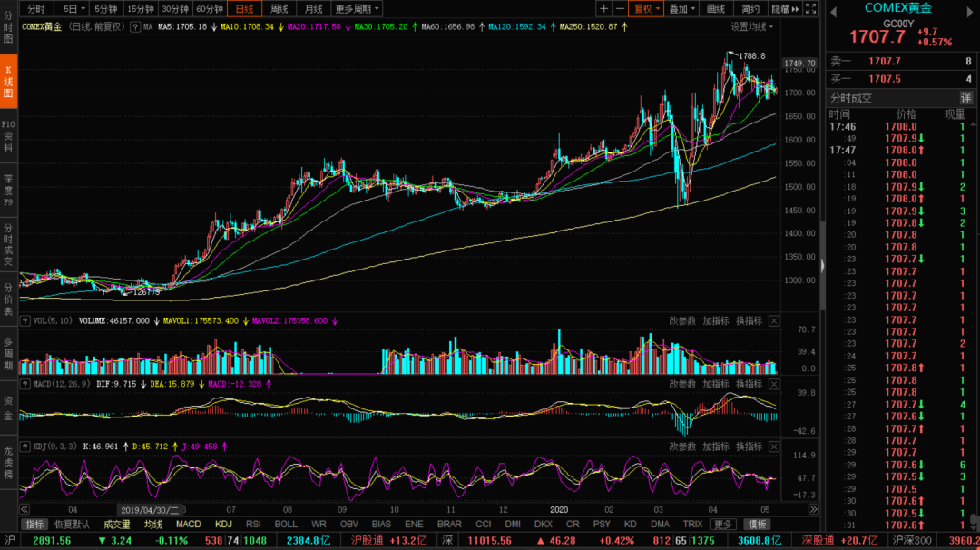Open F10资料 in left sidebar

8,135
